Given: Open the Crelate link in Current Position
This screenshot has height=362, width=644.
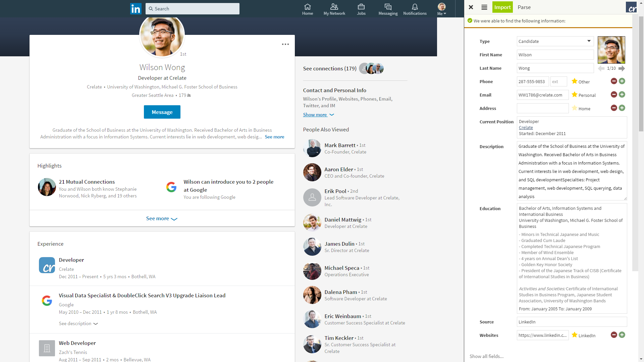Looking at the screenshot, I should tap(526, 128).
